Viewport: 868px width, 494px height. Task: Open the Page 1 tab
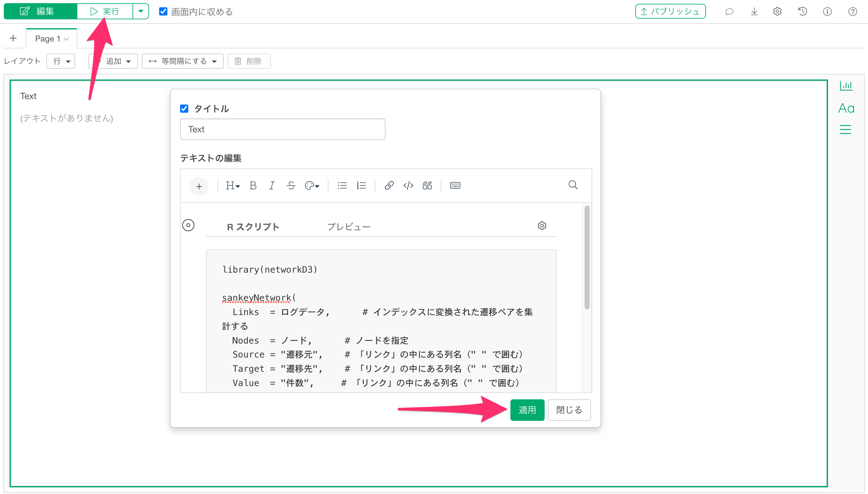coord(52,39)
